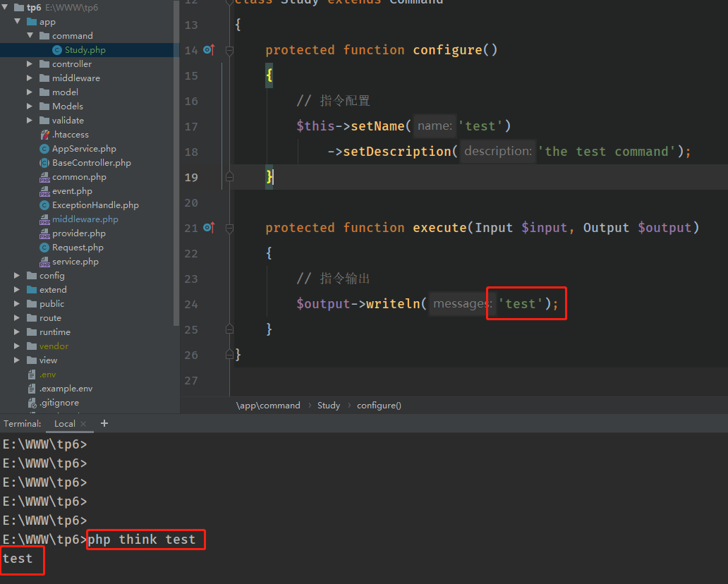The height and width of the screenshot is (584, 728).
Task: Click the Study breadcrumb
Action: pyautogui.click(x=329, y=406)
